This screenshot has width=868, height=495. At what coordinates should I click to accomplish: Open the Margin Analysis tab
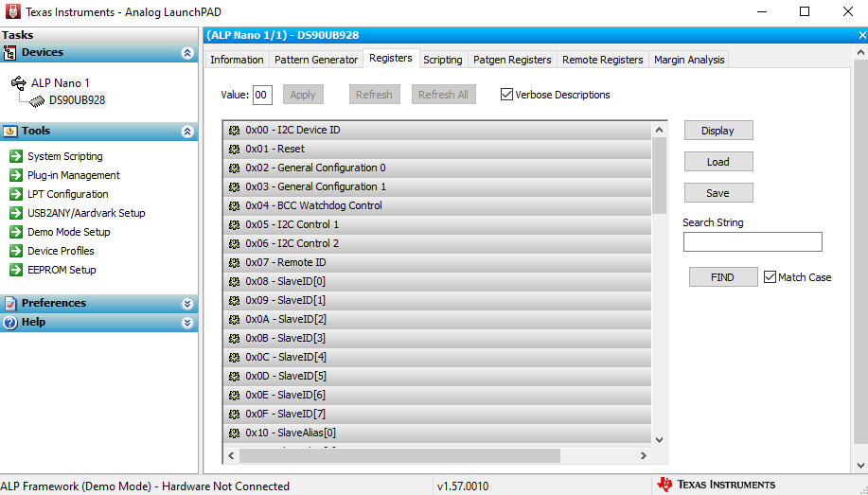pyautogui.click(x=689, y=60)
